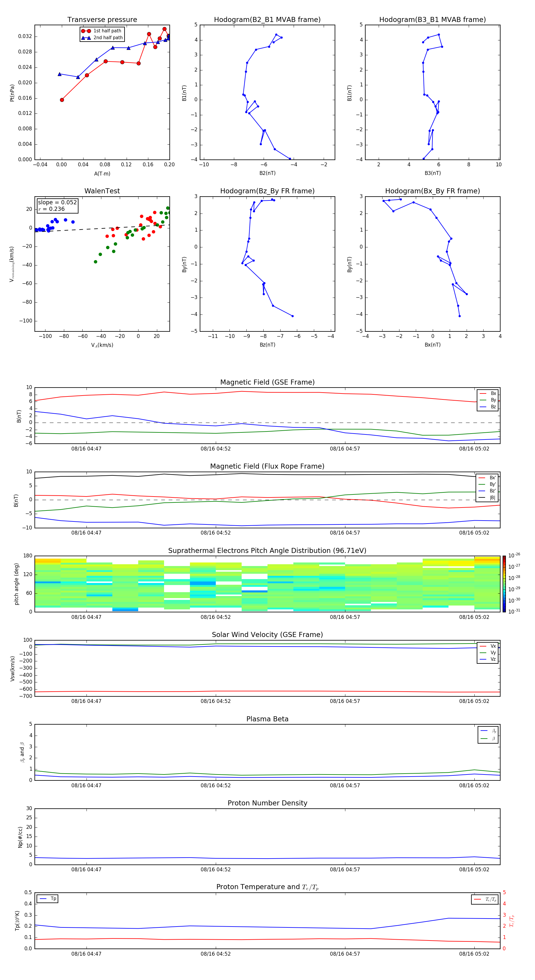This screenshot has width=535, height=980.
Task: Click the Hodogram(B2_B1 MVAB frame) title
Action: tap(267, 20)
